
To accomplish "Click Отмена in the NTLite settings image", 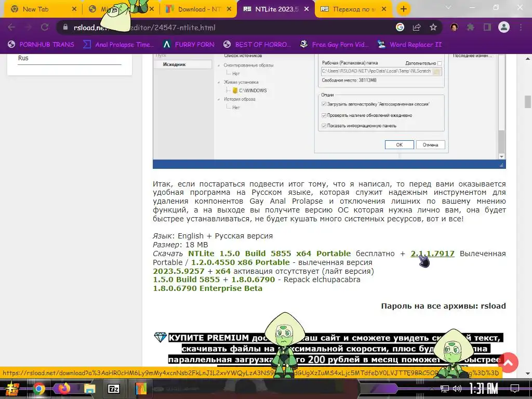I will point(430,145).
